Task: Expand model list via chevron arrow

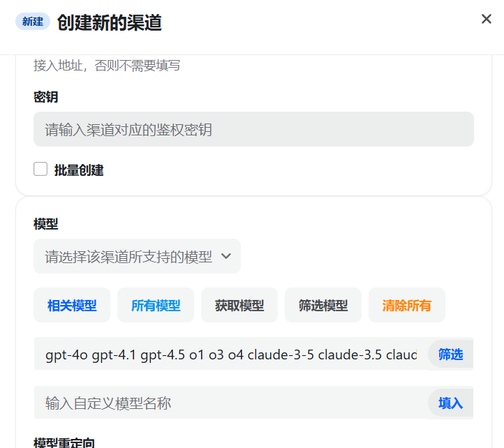Action: coord(226,256)
